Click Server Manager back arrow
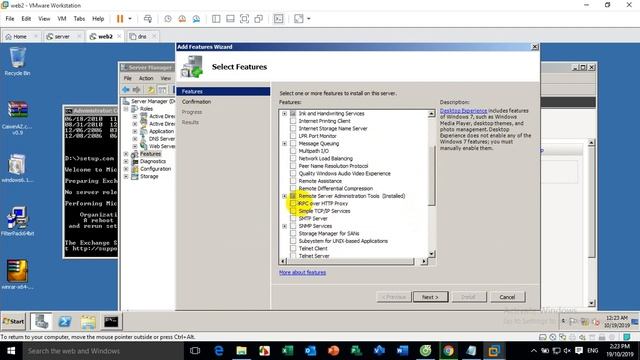 126,89
